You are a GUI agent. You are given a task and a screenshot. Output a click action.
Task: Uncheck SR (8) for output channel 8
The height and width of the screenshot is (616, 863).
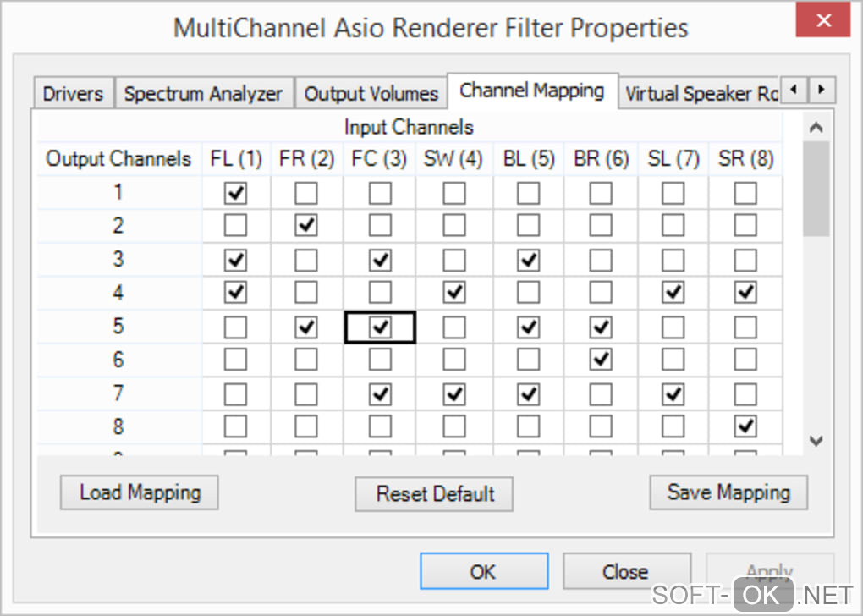pos(745,426)
